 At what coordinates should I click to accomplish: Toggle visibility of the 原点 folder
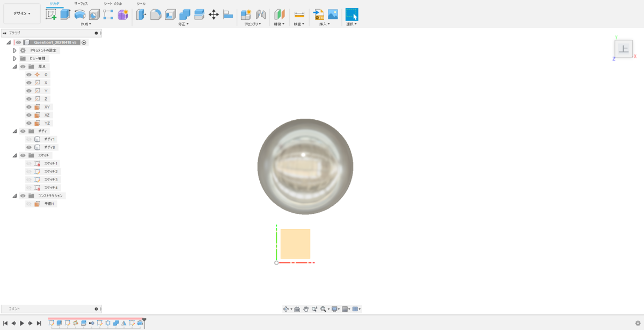pyautogui.click(x=23, y=67)
